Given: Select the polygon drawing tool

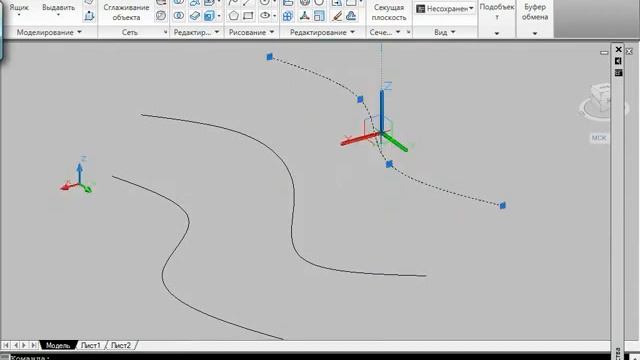Looking at the screenshot, I should click(233, 16).
